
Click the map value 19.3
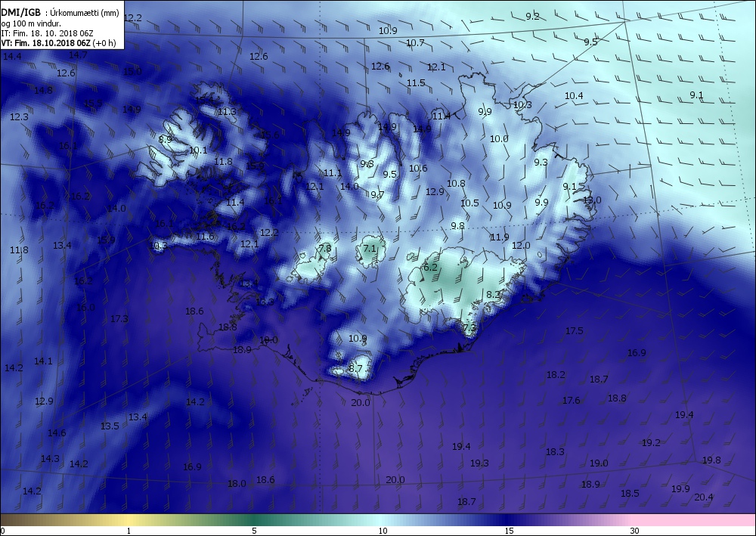pyautogui.click(x=479, y=463)
